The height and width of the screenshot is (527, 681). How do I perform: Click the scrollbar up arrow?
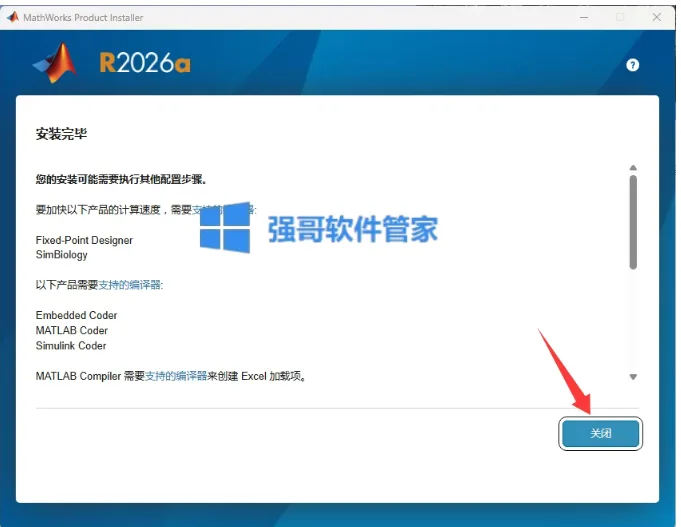pos(633,168)
